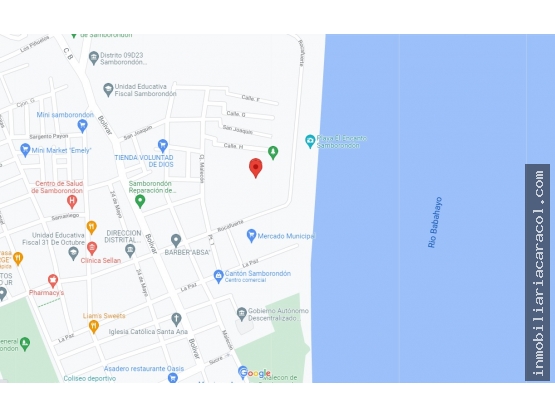Click the green park tree icon near Calle H
This screenshot has height=416, width=555.
tap(273, 153)
